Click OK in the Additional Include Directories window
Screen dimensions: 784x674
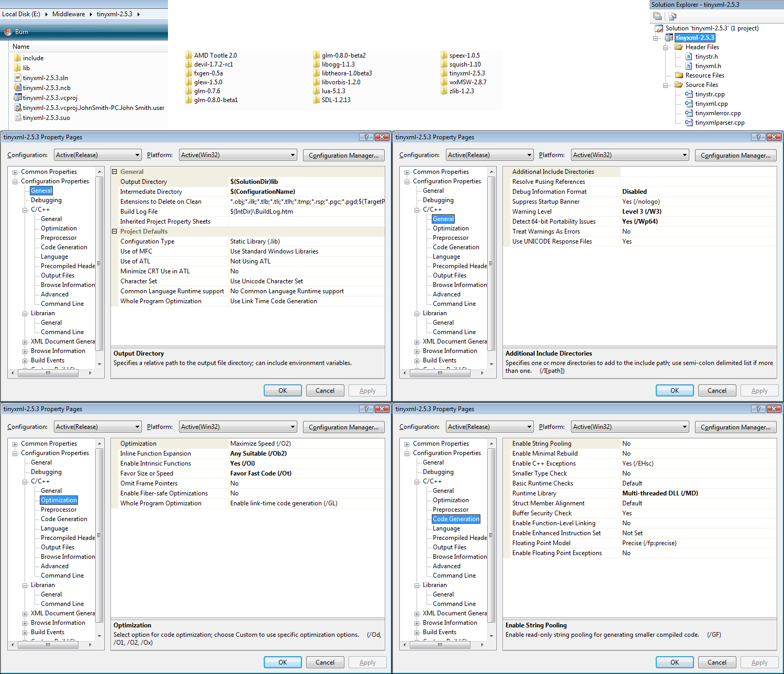675,390
